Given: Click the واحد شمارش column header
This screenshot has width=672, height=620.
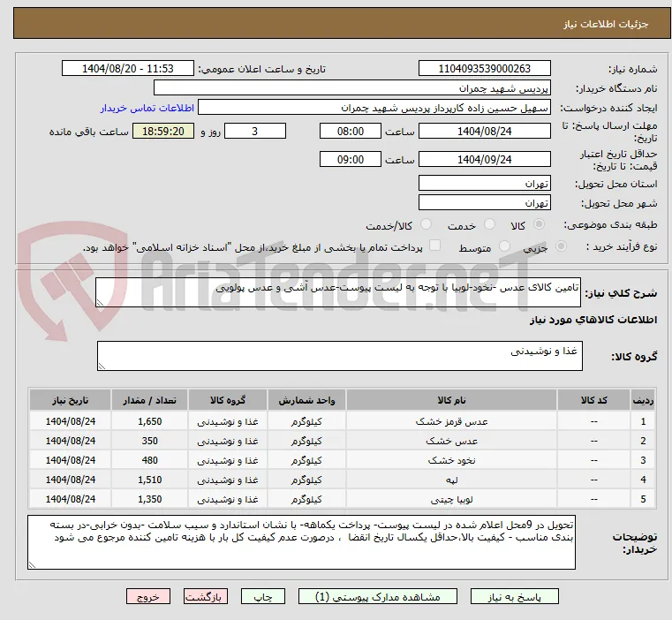Looking at the screenshot, I should (x=306, y=400).
